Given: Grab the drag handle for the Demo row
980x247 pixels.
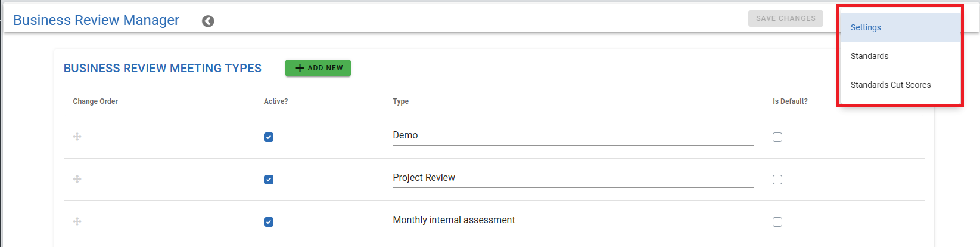Looking at the screenshot, I should [x=77, y=137].
